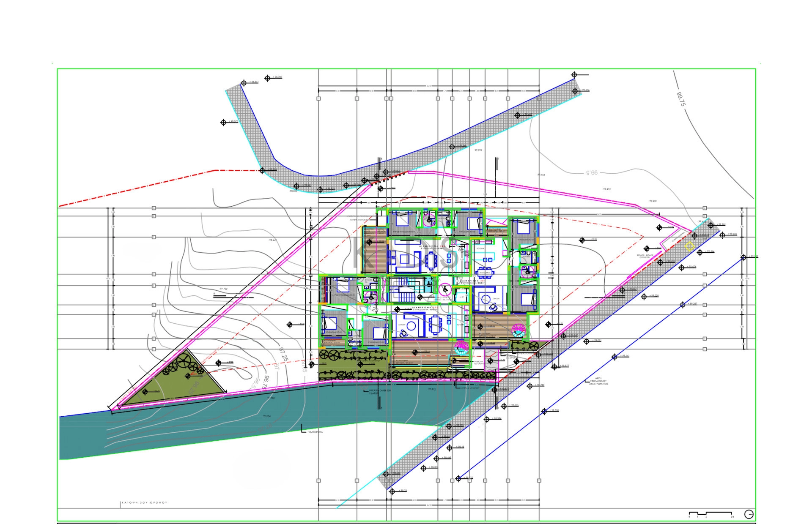Image resolution: width=812 pixels, height=524 pixels.
Task: Click the north arrow circle symbol
Action: point(749,514)
